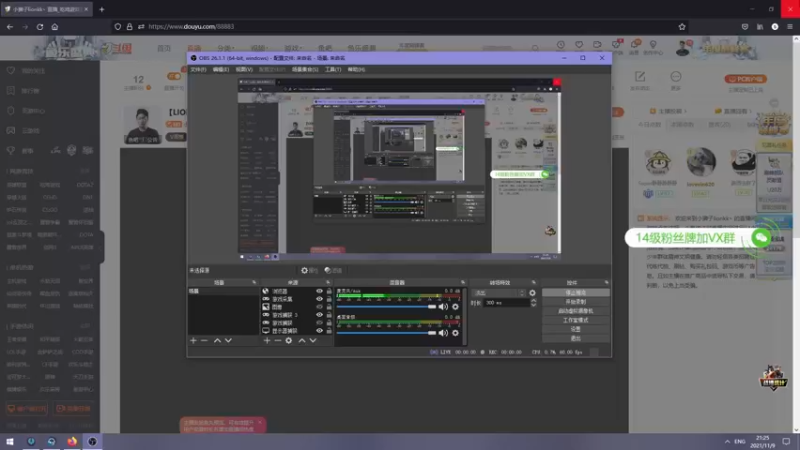Pop out the Audio Mixer dock

463,282
